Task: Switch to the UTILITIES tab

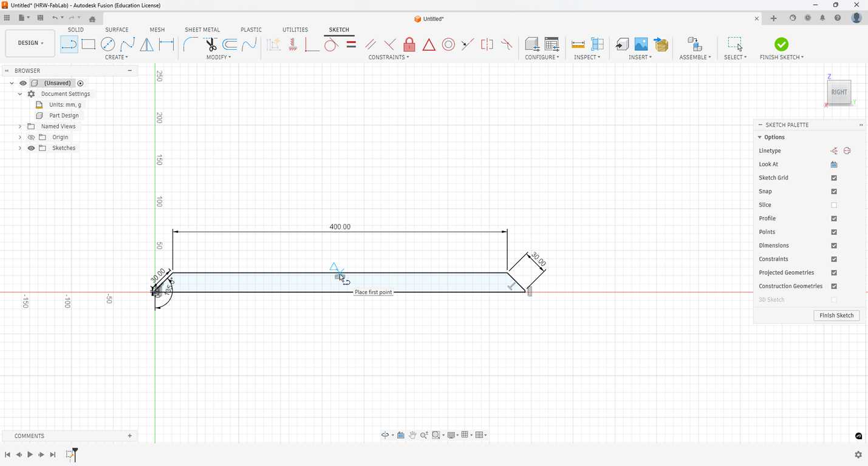Action: [295, 30]
